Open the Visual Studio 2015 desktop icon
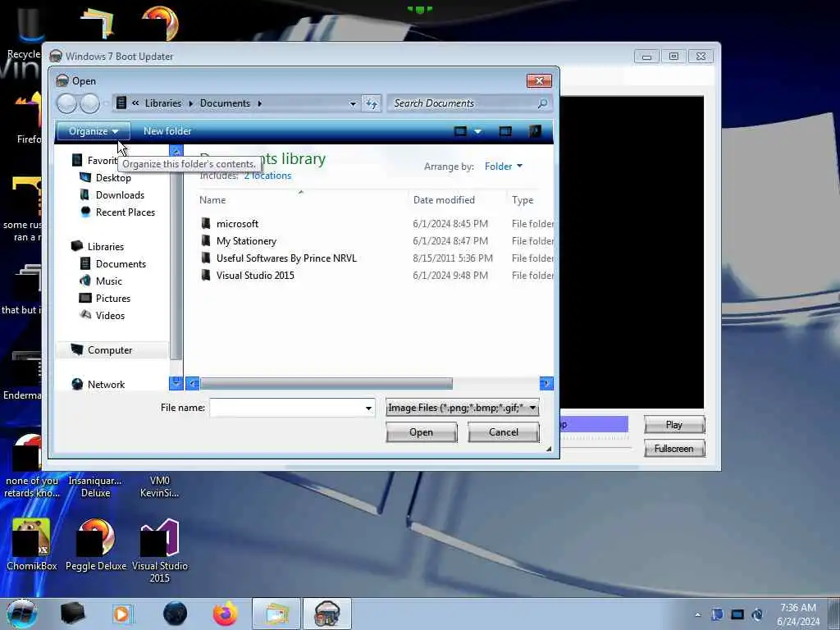The width and height of the screenshot is (840, 630). (x=160, y=550)
